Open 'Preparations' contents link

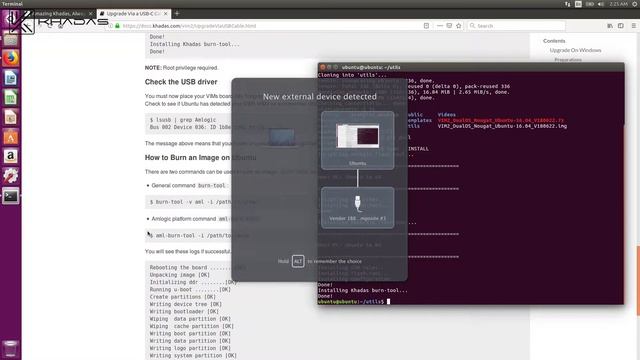pyautogui.click(x=568, y=60)
